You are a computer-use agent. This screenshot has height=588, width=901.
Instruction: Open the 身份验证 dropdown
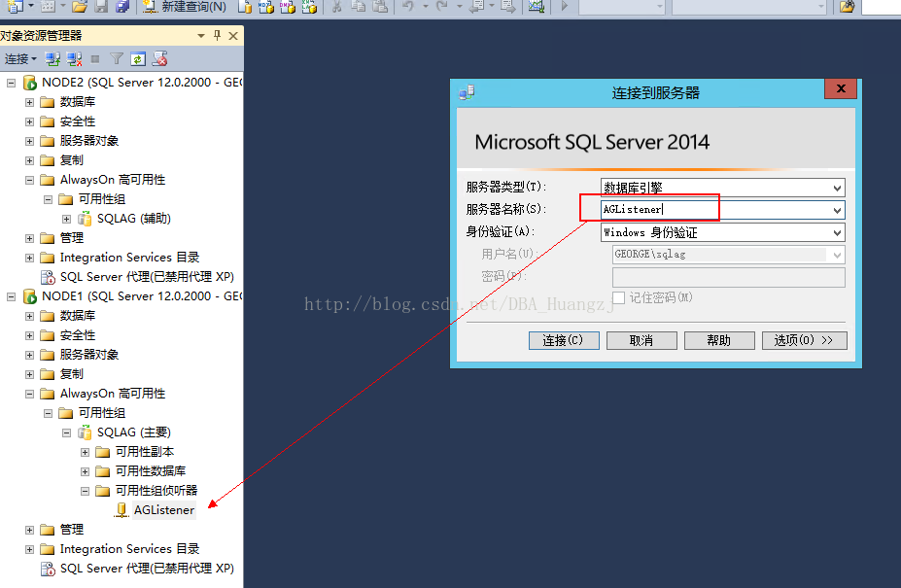837,233
